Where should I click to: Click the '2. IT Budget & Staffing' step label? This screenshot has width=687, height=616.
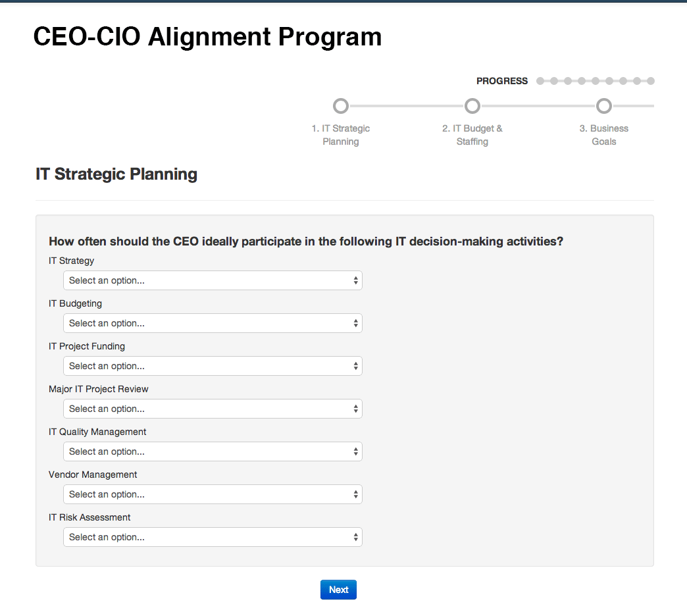tap(472, 134)
